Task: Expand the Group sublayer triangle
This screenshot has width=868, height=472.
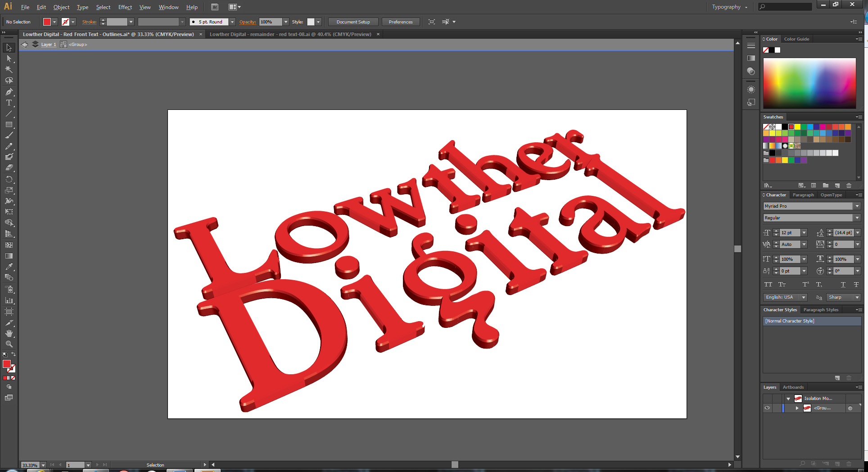Action: (x=797, y=408)
